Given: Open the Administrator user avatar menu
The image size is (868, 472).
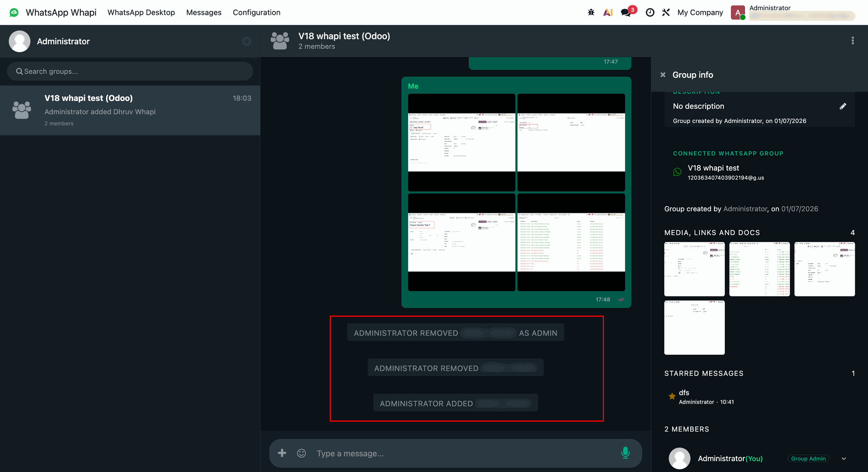Looking at the screenshot, I should click(x=738, y=13).
